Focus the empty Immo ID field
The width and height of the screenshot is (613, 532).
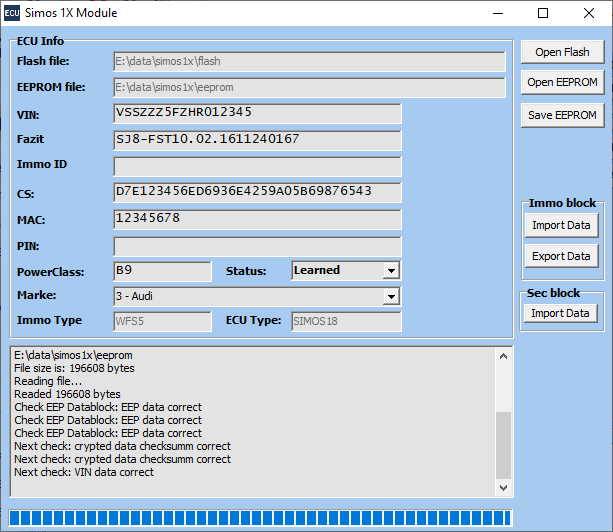pos(257,166)
